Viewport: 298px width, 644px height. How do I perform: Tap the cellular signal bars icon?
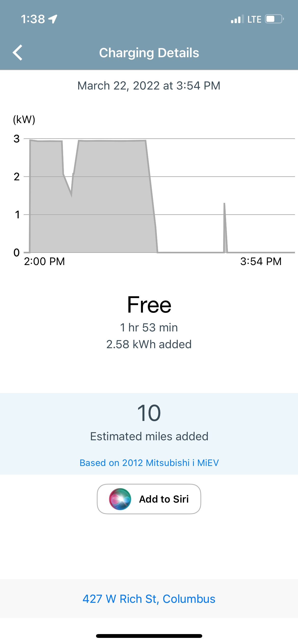pos(237,19)
